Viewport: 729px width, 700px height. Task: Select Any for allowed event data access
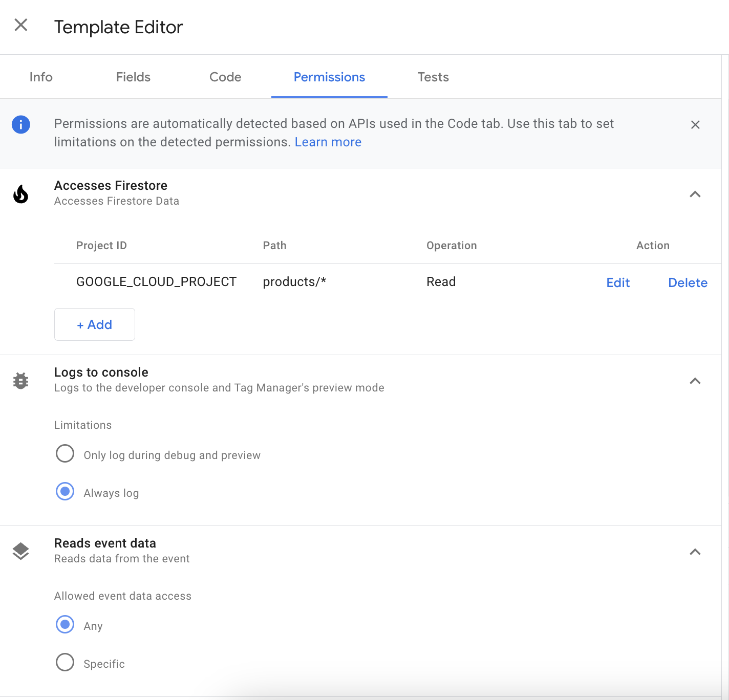65,625
